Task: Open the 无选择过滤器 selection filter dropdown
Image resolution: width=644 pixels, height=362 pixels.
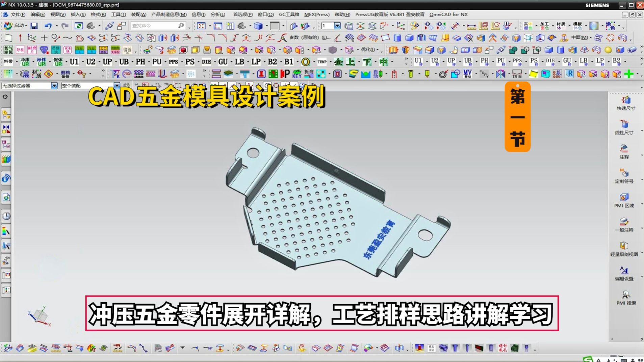Action: [x=54, y=86]
